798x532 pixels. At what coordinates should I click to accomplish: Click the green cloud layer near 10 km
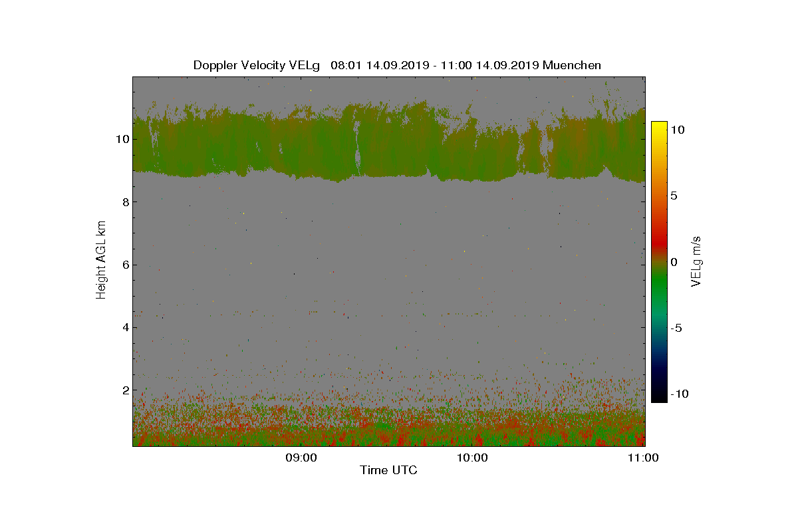coord(388,143)
